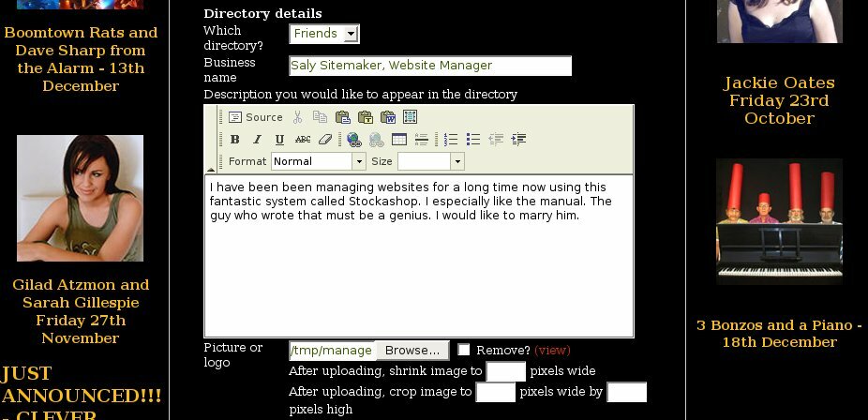Click the Jackie Oates photo thumbnail
The width and height of the screenshot is (868, 420).
tap(780, 21)
